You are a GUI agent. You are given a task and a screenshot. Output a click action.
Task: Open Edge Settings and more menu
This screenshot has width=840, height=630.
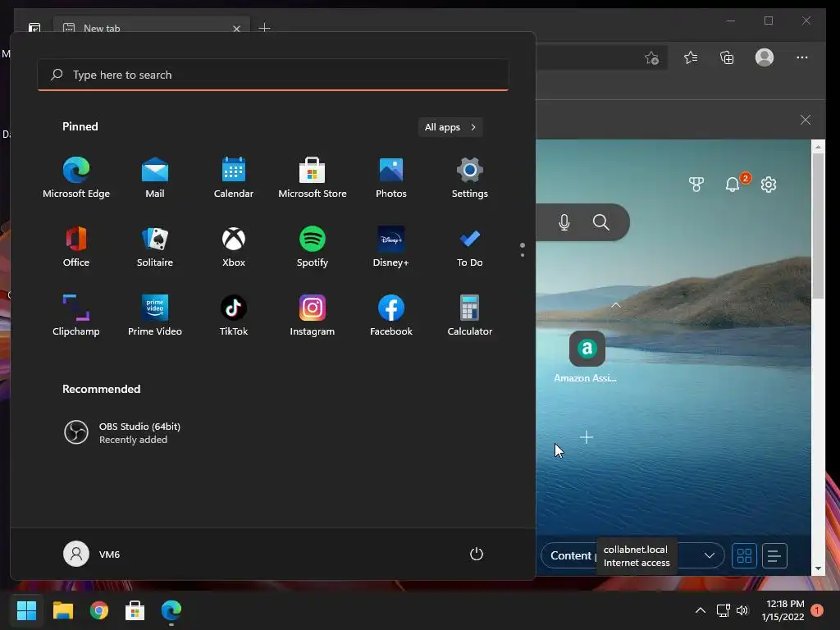coord(802,57)
